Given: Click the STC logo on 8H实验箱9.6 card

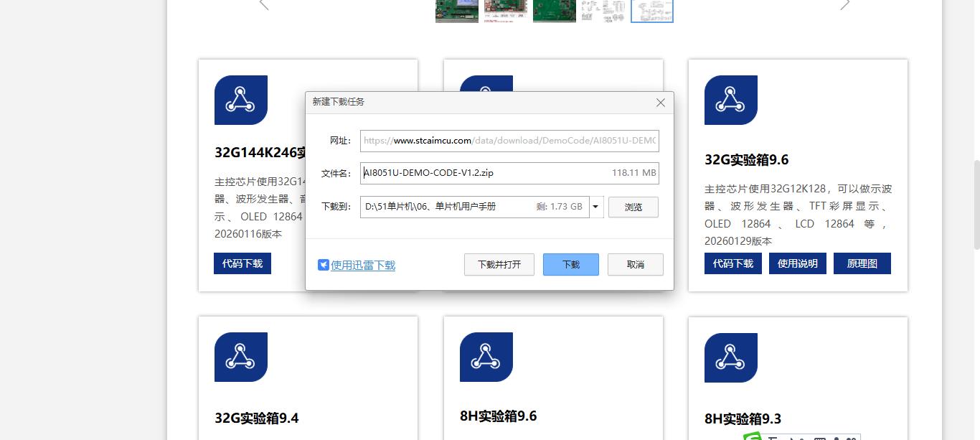Looking at the screenshot, I should pos(486,357).
